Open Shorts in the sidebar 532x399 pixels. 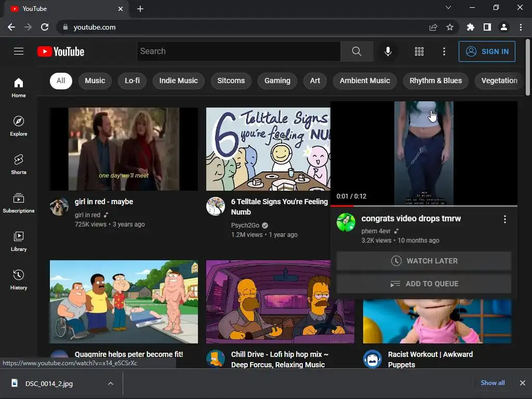(19, 165)
